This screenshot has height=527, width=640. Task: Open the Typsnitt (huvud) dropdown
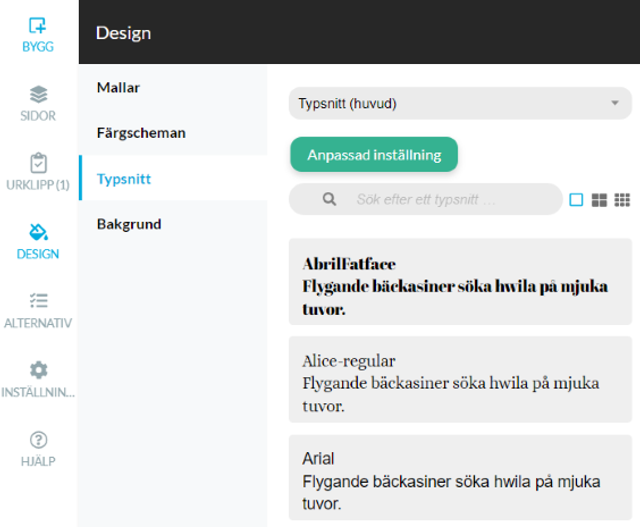[460, 103]
